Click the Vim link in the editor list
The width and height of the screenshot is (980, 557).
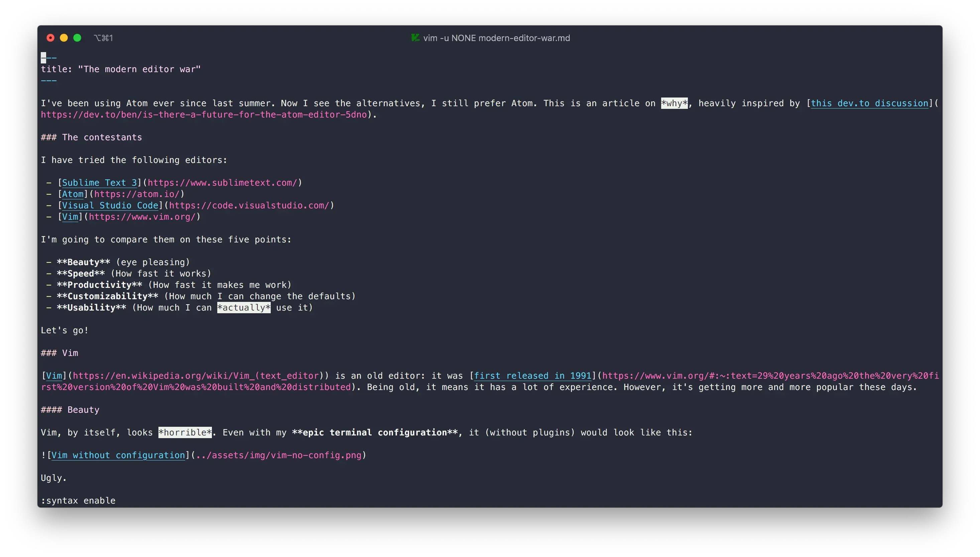click(x=71, y=216)
